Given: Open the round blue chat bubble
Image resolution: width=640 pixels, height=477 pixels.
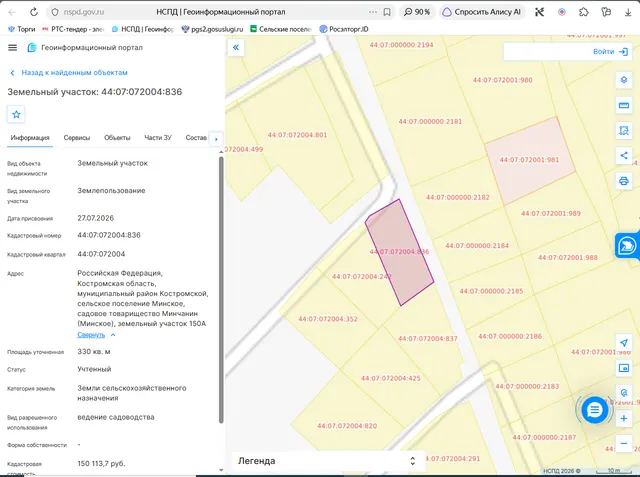Looking at the screenshot, I should pos(594,410).
